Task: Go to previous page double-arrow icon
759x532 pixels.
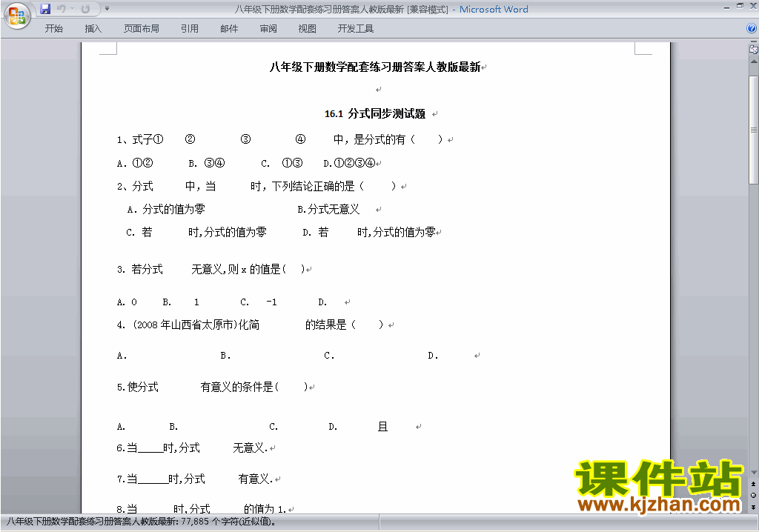Action: click(753, 484)
